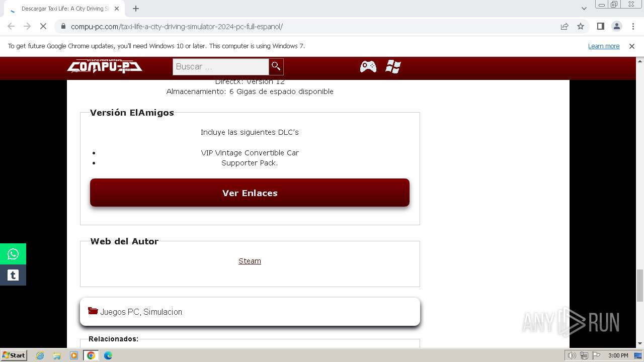Open the Simulacion category link
The width and height of the screenshot is (644, 362).
[x=163, y=312]
